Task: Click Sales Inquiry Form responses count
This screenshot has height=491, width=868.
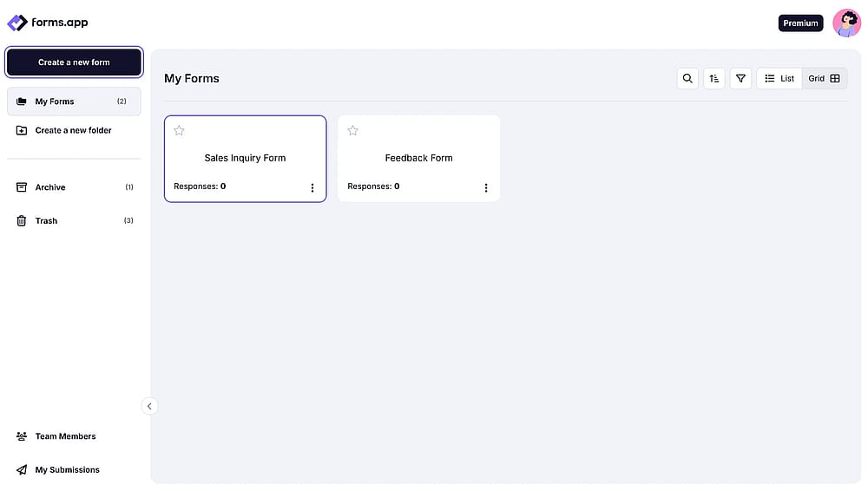Action: coord(200,186)
